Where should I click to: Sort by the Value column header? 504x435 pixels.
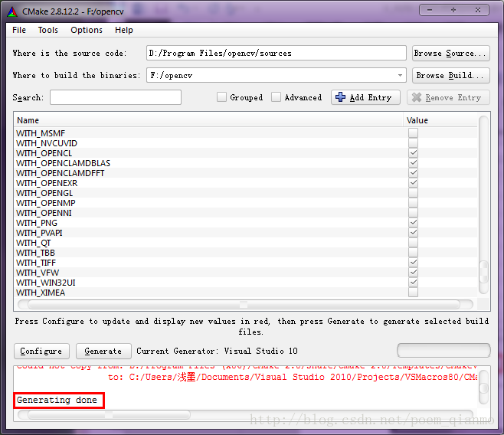(x=440, y=120)
